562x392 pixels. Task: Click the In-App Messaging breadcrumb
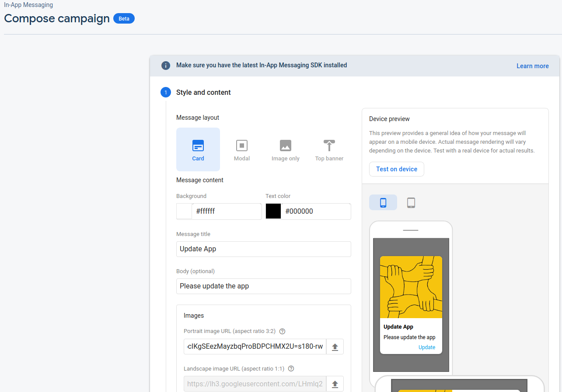[x=28, y=5]
